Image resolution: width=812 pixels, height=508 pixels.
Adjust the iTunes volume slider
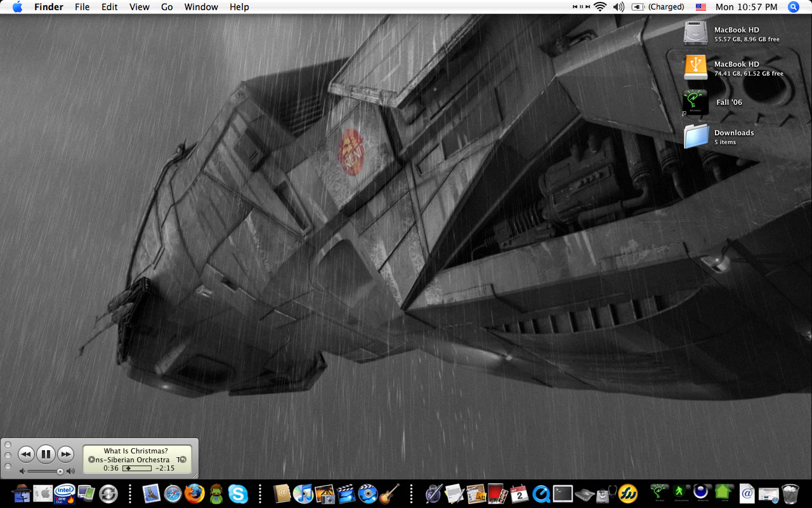coord(45,471)
